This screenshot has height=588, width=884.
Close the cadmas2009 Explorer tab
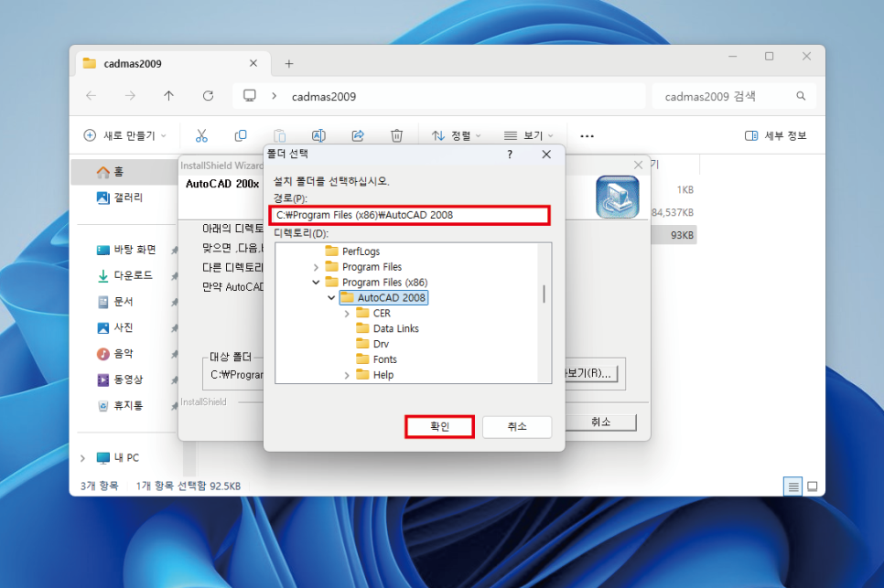(x=253, y=63)
